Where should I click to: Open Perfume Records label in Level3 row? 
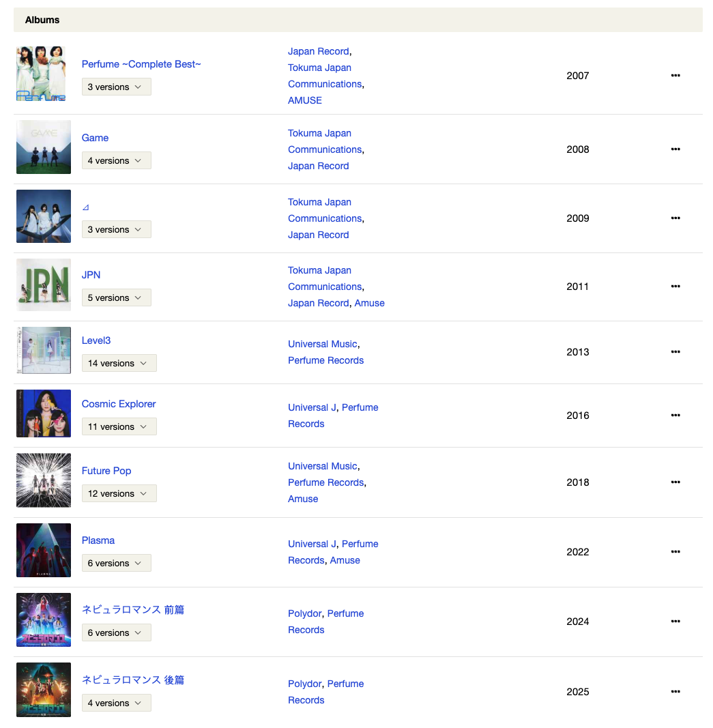326,360
